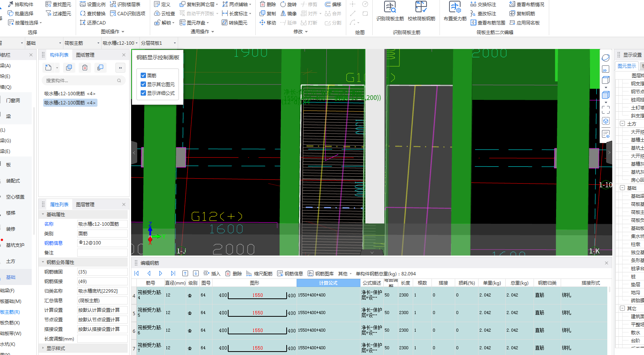Open the 吸水槽c12-100 component dropdown
This screenshot has height=355, width=644.
(120, 43)
